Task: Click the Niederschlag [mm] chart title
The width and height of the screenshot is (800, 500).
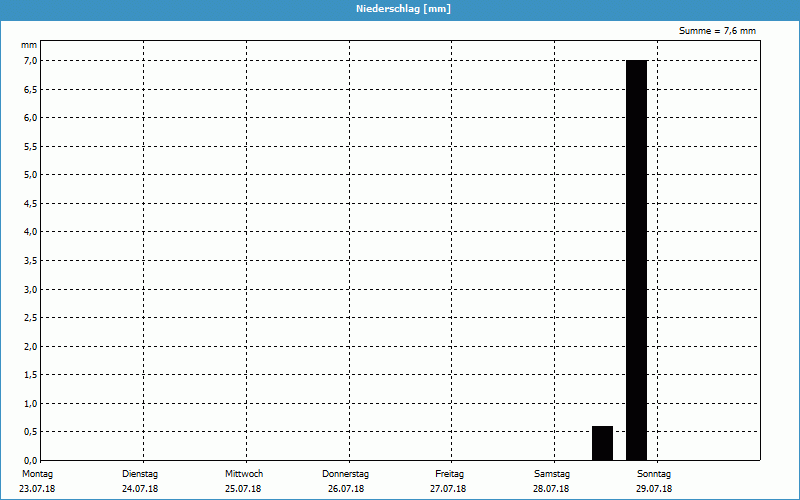Action: [x=403, y=9]
